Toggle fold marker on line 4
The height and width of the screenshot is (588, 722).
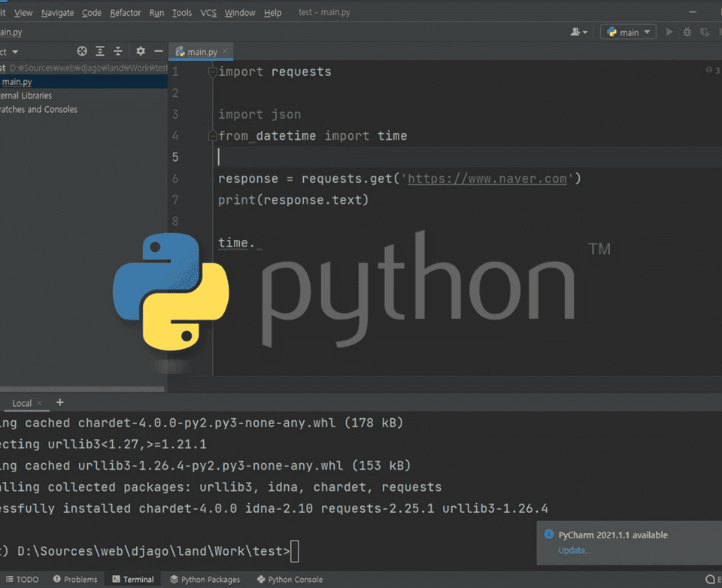212,135
